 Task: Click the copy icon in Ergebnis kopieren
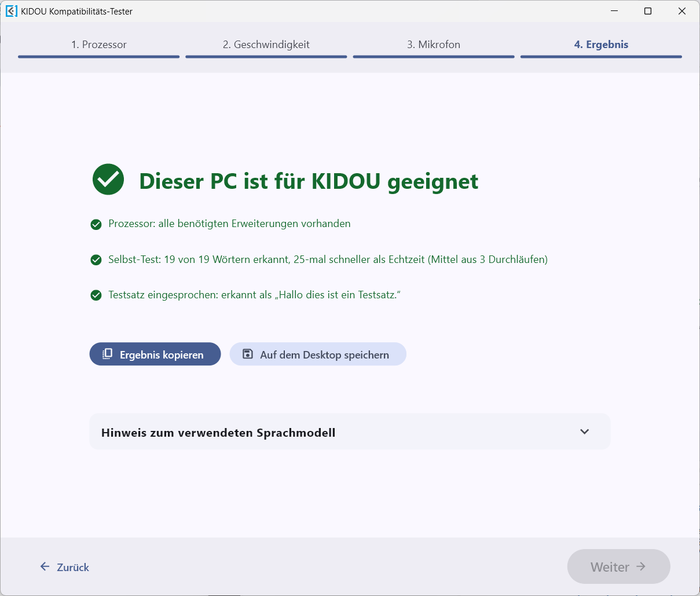(x=107, y=354)
